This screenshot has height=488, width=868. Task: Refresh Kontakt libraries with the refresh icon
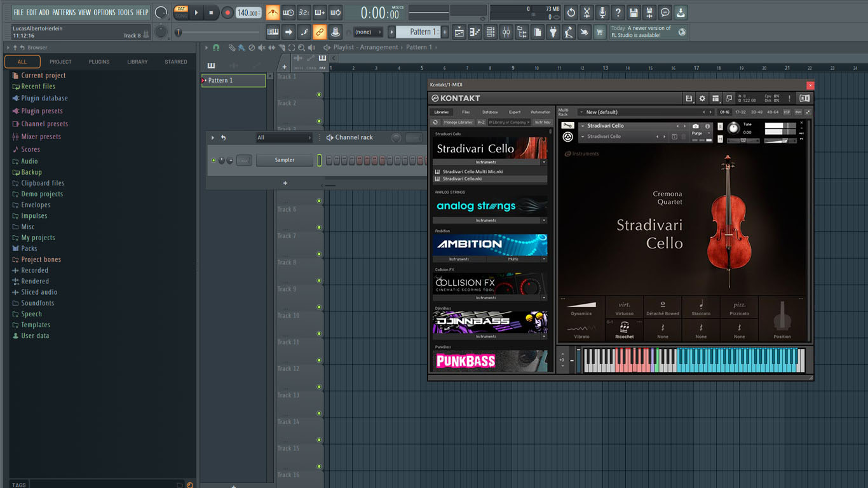pyautogui.click(x=435, y=122)
